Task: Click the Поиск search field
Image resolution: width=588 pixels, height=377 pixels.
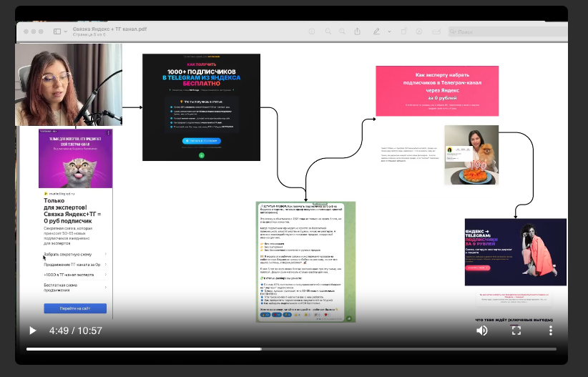Action: coord(508,32)
